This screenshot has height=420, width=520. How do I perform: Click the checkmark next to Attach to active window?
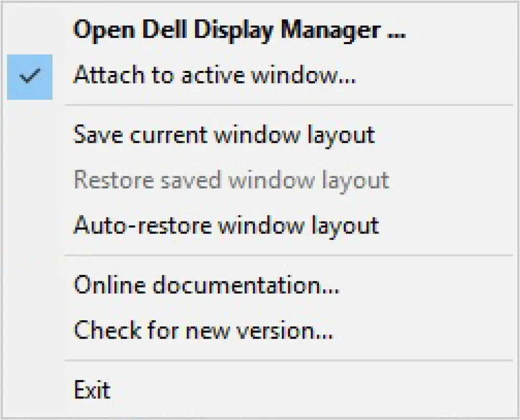[29, 76]
